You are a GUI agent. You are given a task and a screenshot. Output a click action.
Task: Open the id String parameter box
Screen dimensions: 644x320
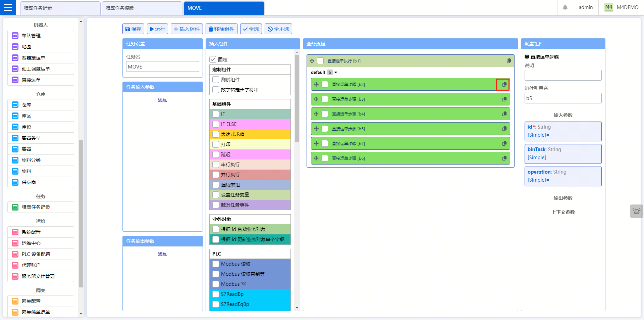click(563, 131)
